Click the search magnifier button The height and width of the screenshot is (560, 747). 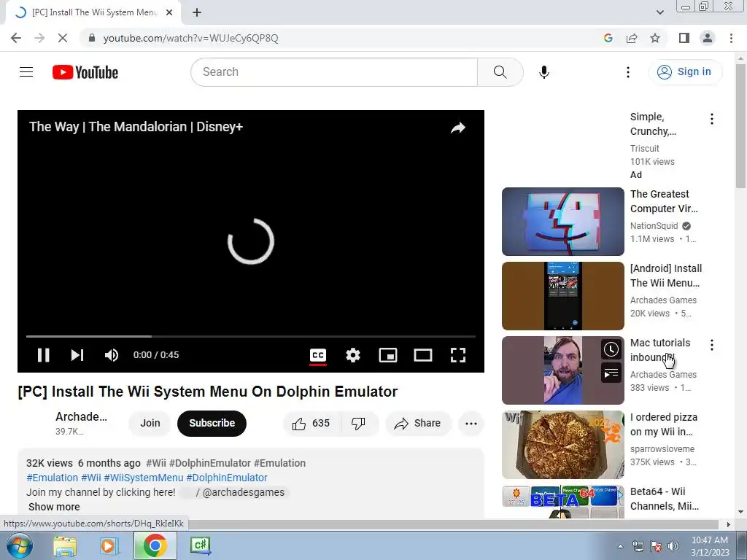pyautogui.click(x=500, y=72)
